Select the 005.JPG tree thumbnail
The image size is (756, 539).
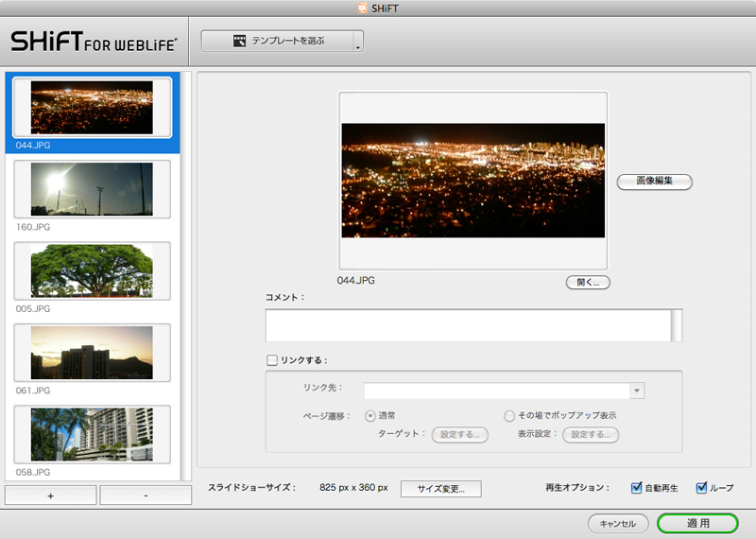coord(92,270)
